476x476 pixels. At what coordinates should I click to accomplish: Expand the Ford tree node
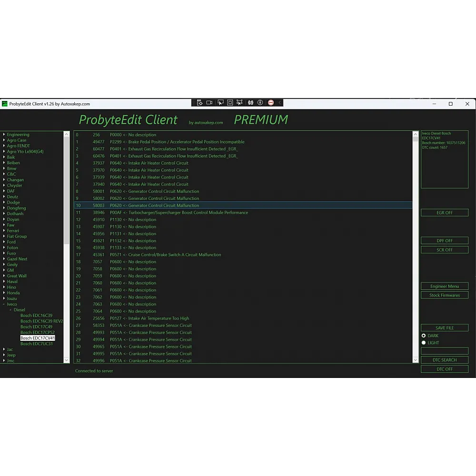coord(4,242)
